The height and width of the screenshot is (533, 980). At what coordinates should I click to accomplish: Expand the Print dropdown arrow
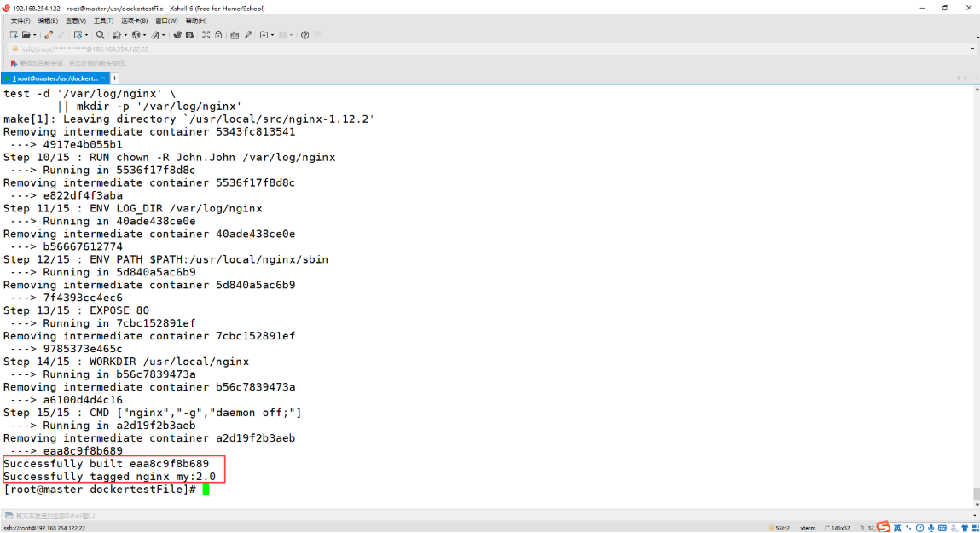(x=125, y=35)
